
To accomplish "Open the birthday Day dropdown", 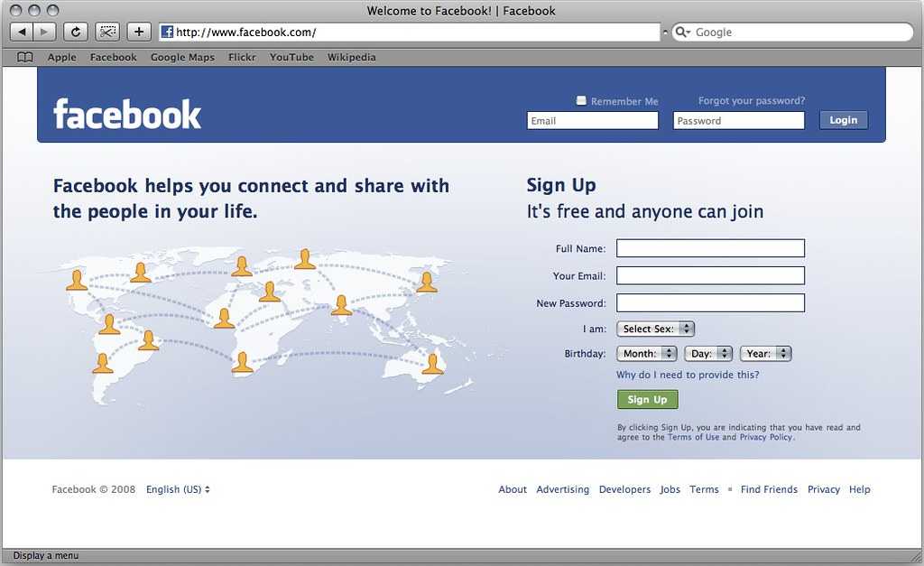I will pos(708,354).
